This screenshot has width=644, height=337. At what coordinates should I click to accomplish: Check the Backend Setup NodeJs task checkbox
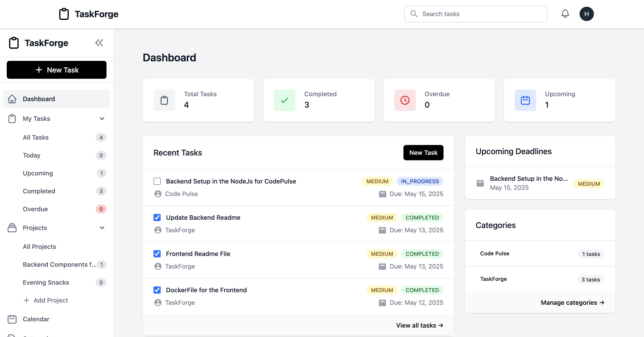click(x=157, y=181)
